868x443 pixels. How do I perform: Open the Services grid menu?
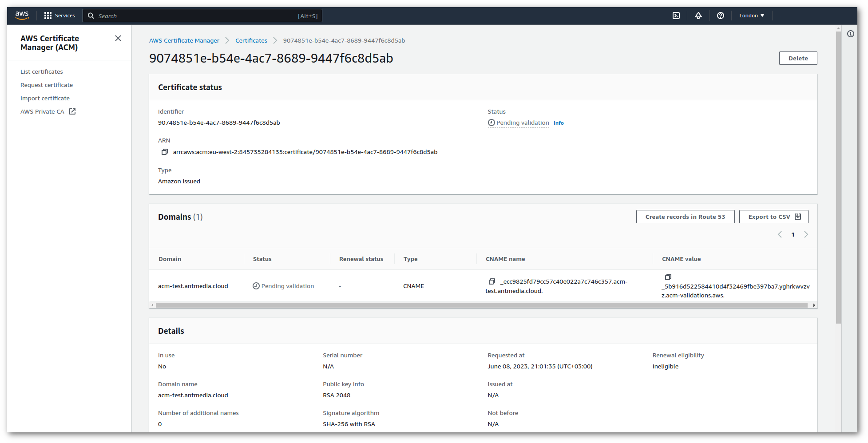click(x=59, y=16)
